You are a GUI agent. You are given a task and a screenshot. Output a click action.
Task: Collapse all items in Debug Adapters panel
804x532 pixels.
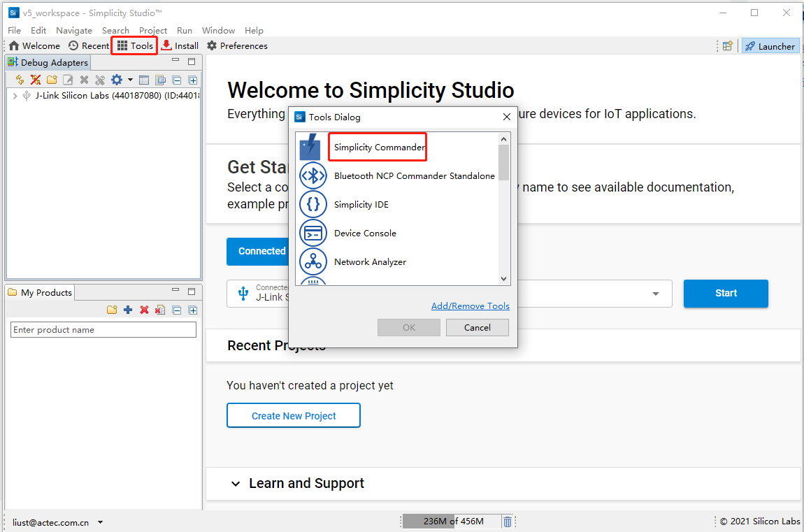tap(177, 79)
